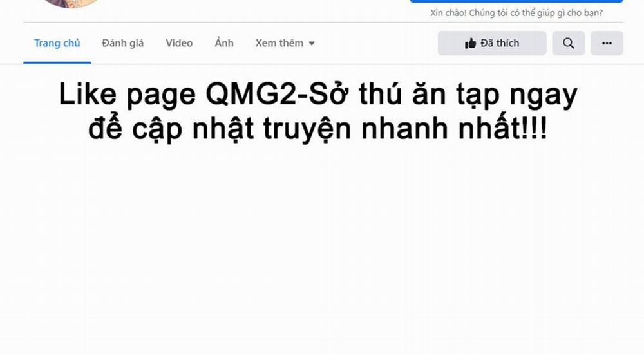Viewport: 644px width, 354px height.
Task: Click the Đã thích button
Action: pyautogui.click(x=492, y=43)
